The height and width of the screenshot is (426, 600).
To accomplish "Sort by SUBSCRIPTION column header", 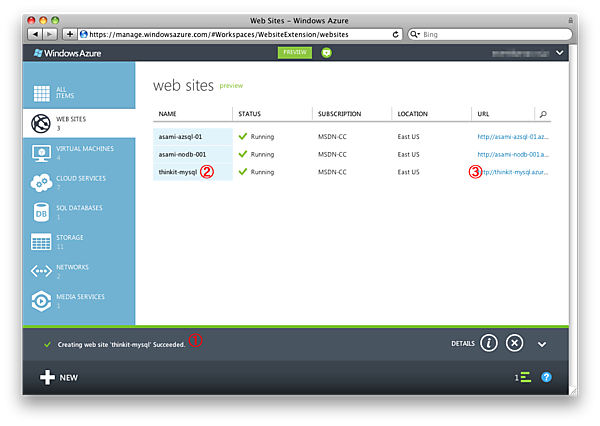I will pos(339,114).
